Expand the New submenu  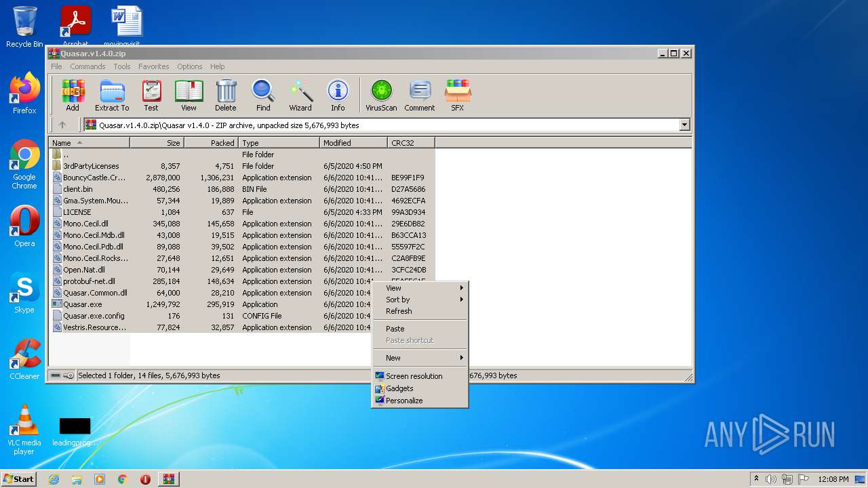tap(420, 358)
